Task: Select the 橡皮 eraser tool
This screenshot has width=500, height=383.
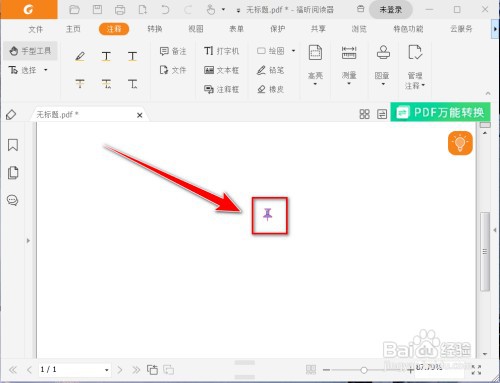Action: pyautogui.click(x=270, y=89)
